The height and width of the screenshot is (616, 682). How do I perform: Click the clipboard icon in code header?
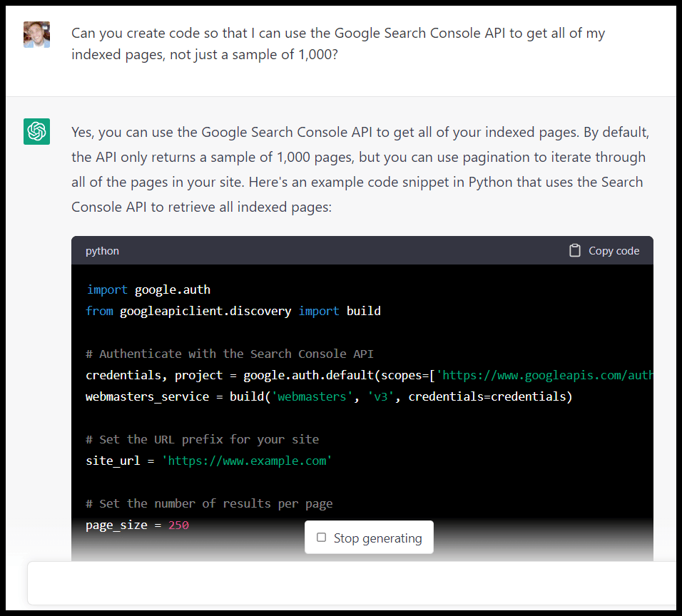[x=574, y=251]
